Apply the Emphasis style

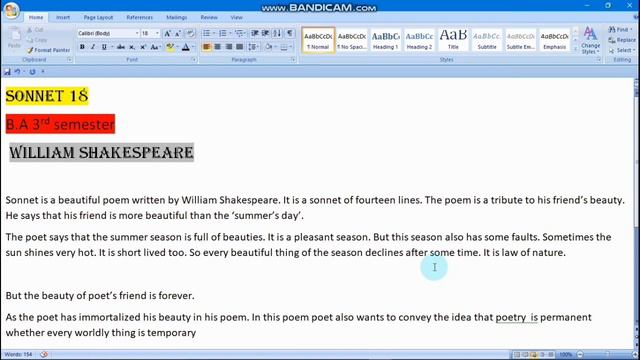point(555,40)
